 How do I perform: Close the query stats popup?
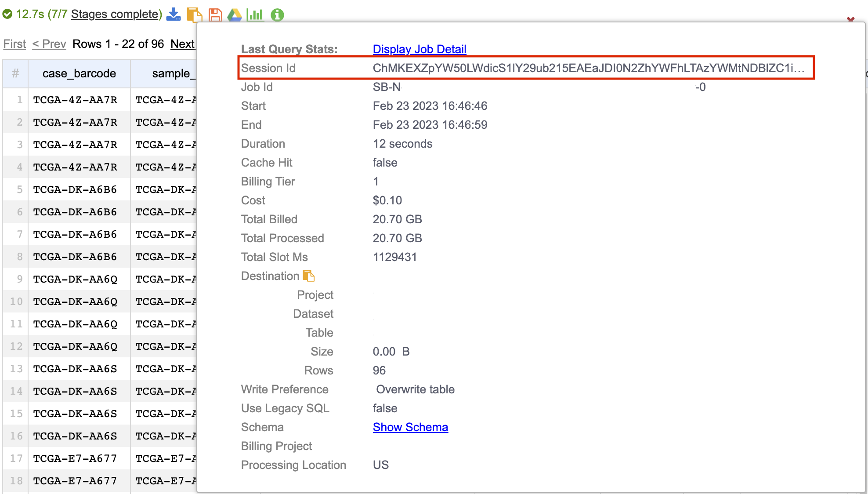click(x=850, y=19)
